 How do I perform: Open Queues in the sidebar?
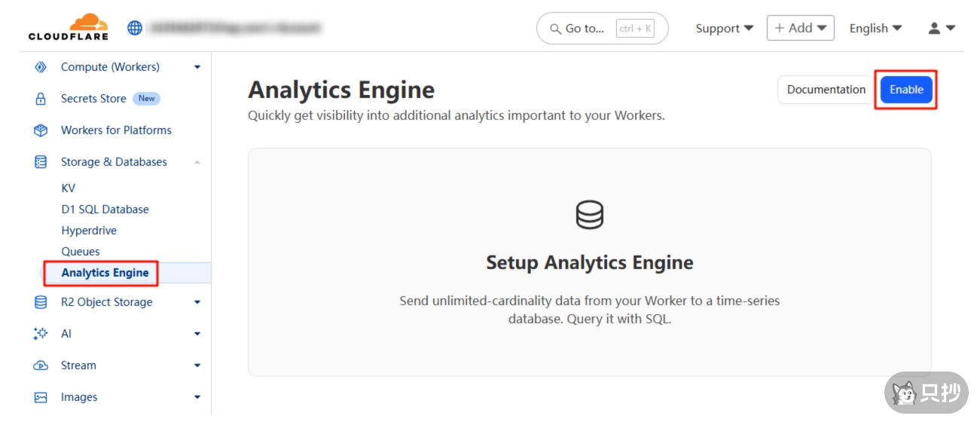[x=81, y=252]
